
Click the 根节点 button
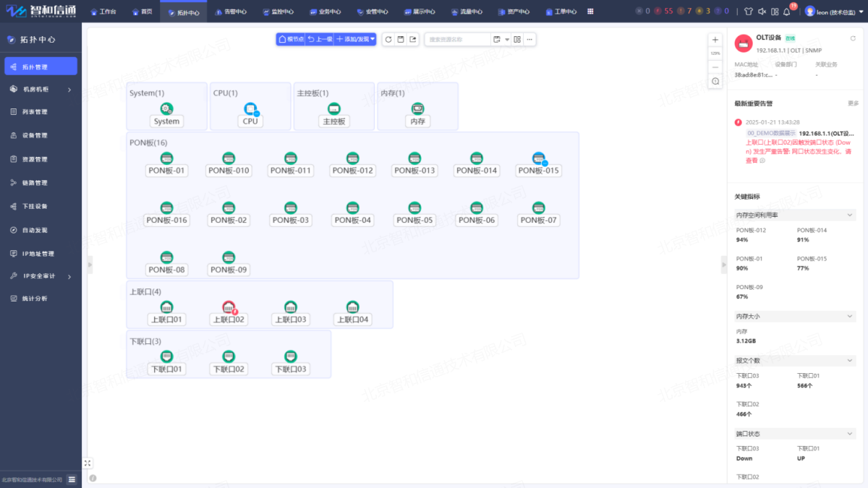click(x=291, y=39)
